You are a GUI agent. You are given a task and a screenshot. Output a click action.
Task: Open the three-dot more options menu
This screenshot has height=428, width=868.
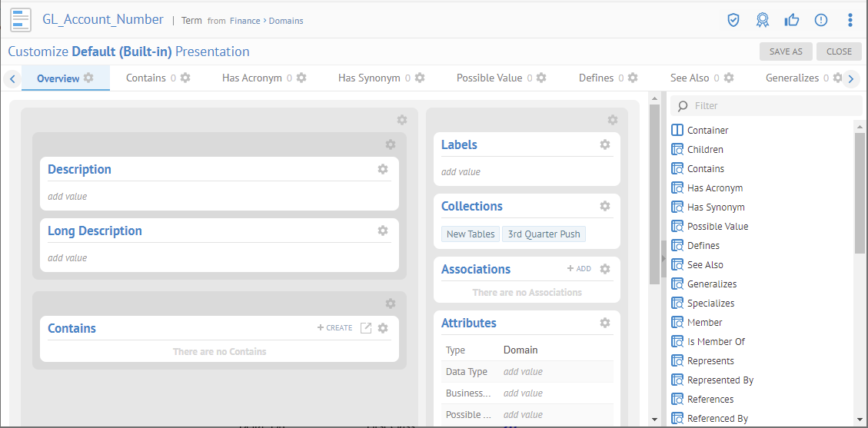tap(850, 20)
